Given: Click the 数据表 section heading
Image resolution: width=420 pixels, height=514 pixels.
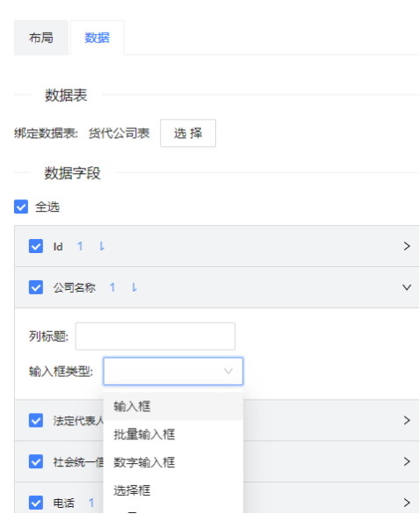Looking at the screenshot, I should 66,96.
